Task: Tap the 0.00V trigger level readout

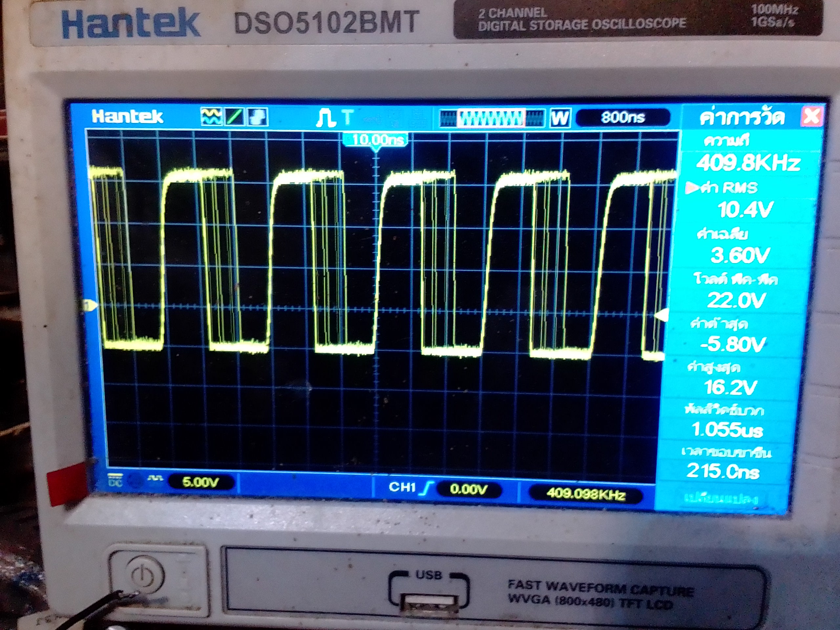Action: [469, 489]
